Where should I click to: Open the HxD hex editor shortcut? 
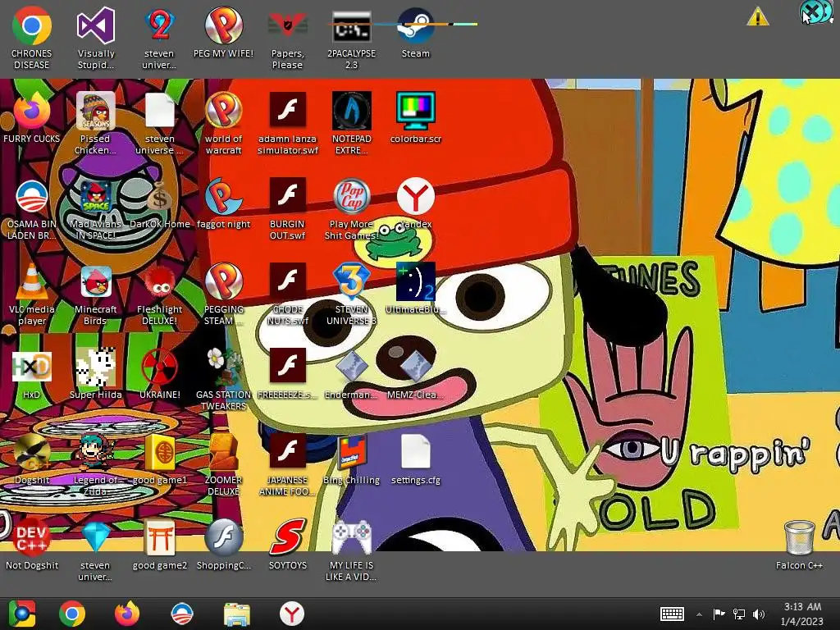32,367
